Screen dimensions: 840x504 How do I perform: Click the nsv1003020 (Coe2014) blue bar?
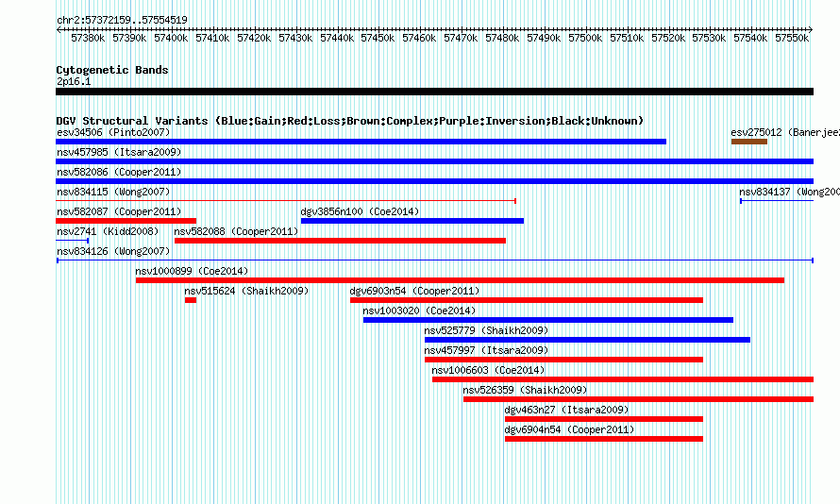548,320
